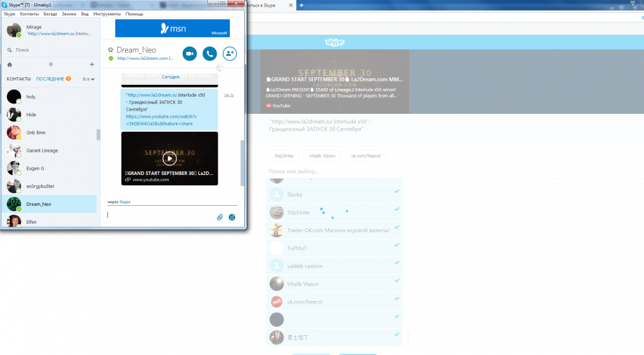
Task: Open the dial pad icon
Action: point(50,64)
